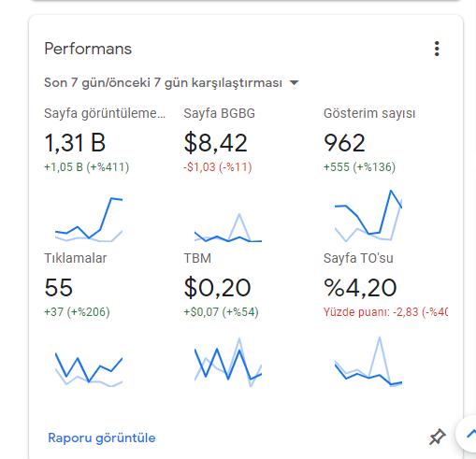The height and width of the screenshot is (459, 476).
Task: Click the %4,20 Sayfa TO'su value
Action: pyautogui.click(x=360, y=288)
